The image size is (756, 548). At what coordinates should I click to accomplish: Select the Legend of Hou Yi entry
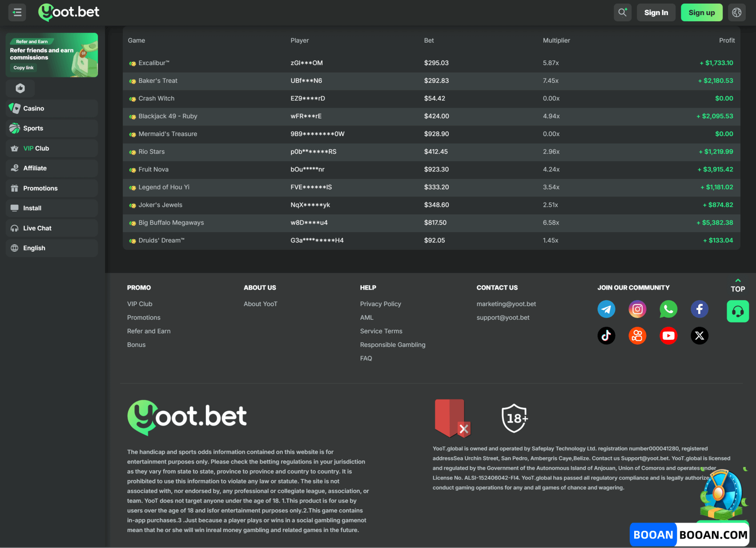pyautogui.click(x=431, y=187)
